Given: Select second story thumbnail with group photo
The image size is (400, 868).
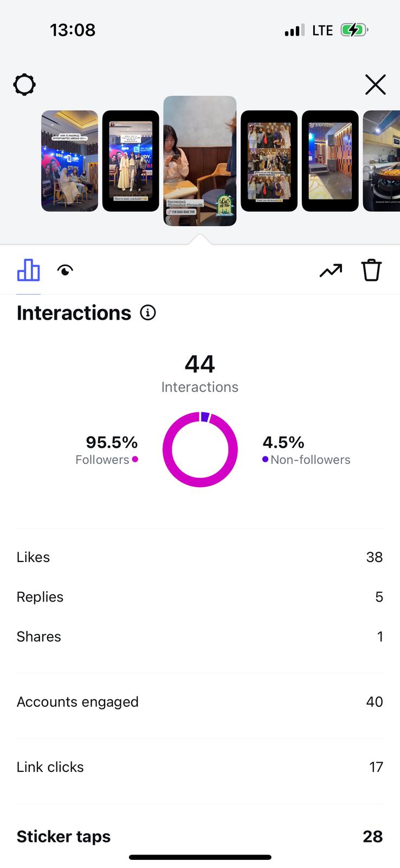Looking at the screenshot, I should [131, 161].
